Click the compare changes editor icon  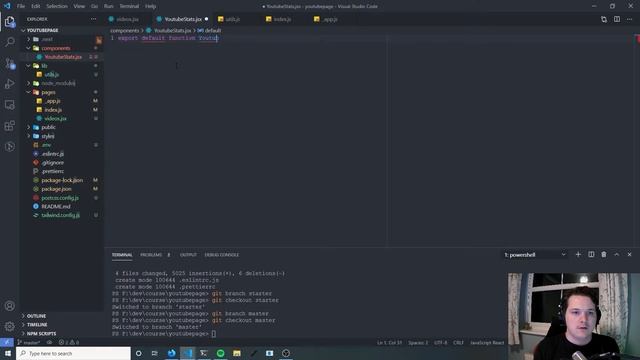(x=604, y=19)
